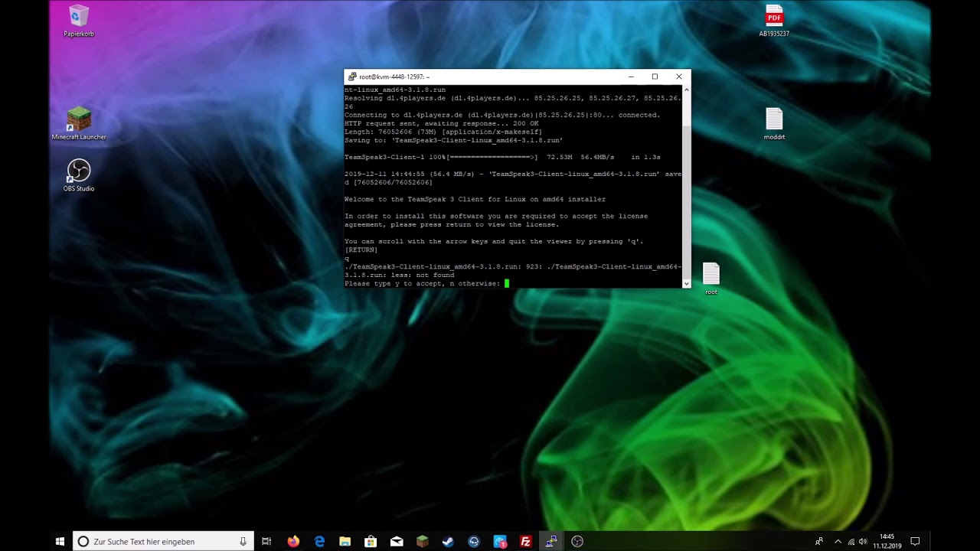Open the Mail app from the taskbar
980x551 pixels.
(397, 541)
